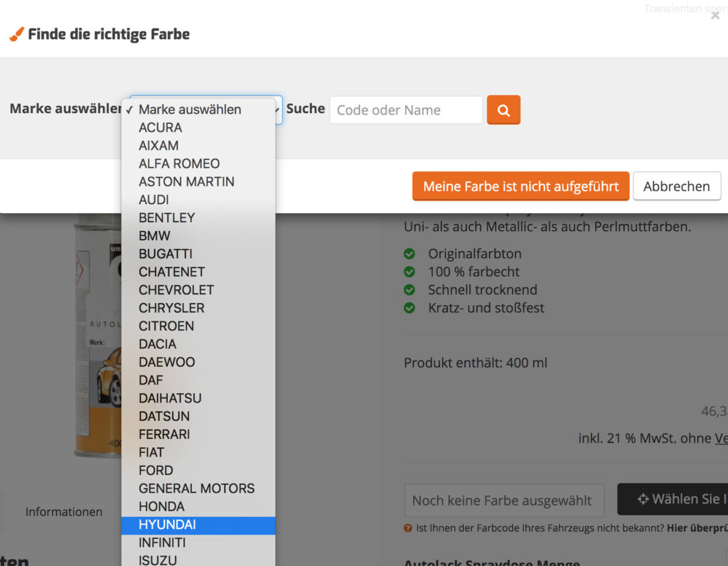The image size is (728, 566).
Task: Select AUDI in the brand dropdown
Action: point(198,200)
